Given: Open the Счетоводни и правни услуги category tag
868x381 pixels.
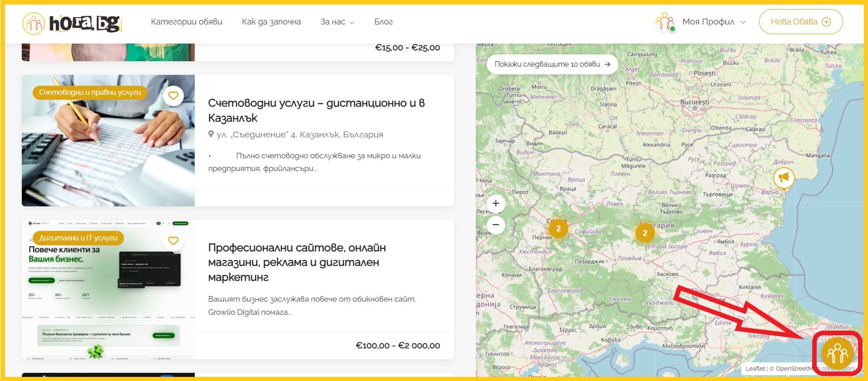Looking at the screenshot, I should (90, 93).
